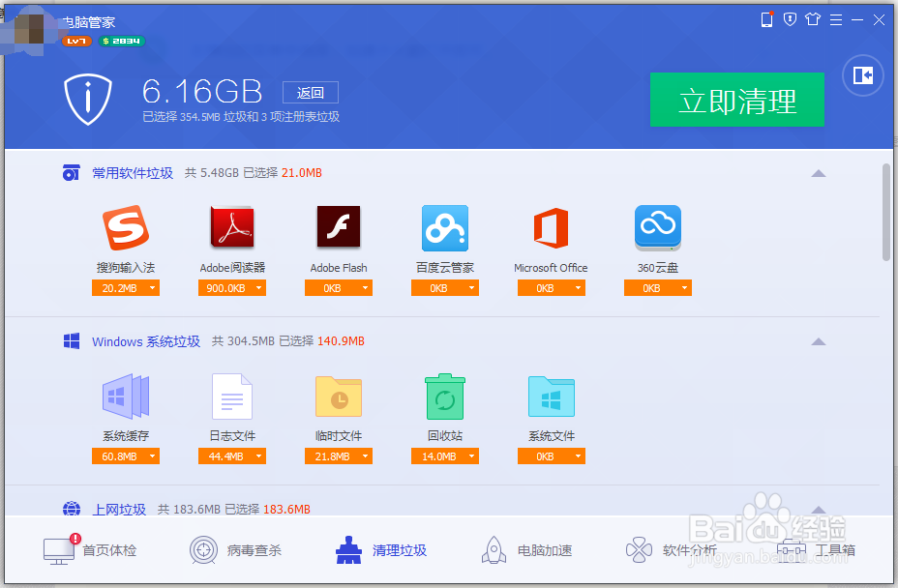Click the Adobe Reader icon
Viewport: 898px width, 588px height.
pos(232,227)
